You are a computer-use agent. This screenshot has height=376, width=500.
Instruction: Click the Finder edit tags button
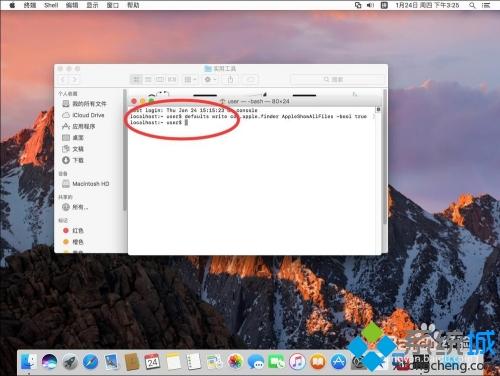click(250, 79)
